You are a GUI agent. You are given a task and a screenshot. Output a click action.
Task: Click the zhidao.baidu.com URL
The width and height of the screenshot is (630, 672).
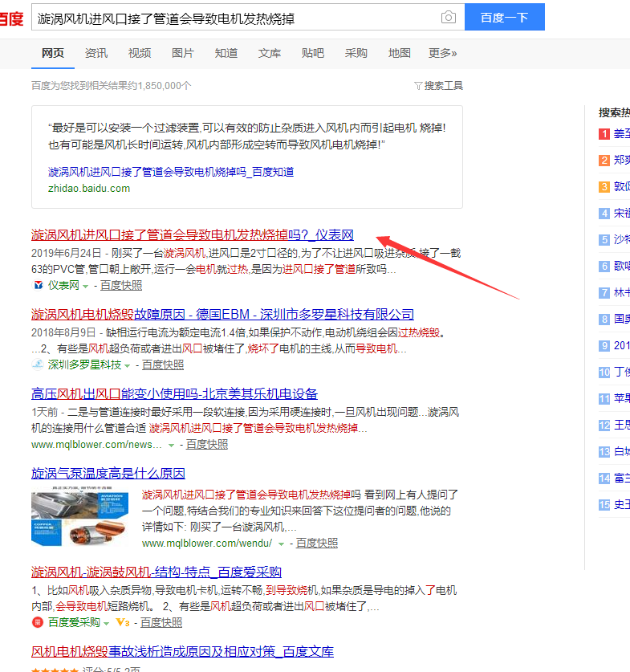[x=89, y=189]
